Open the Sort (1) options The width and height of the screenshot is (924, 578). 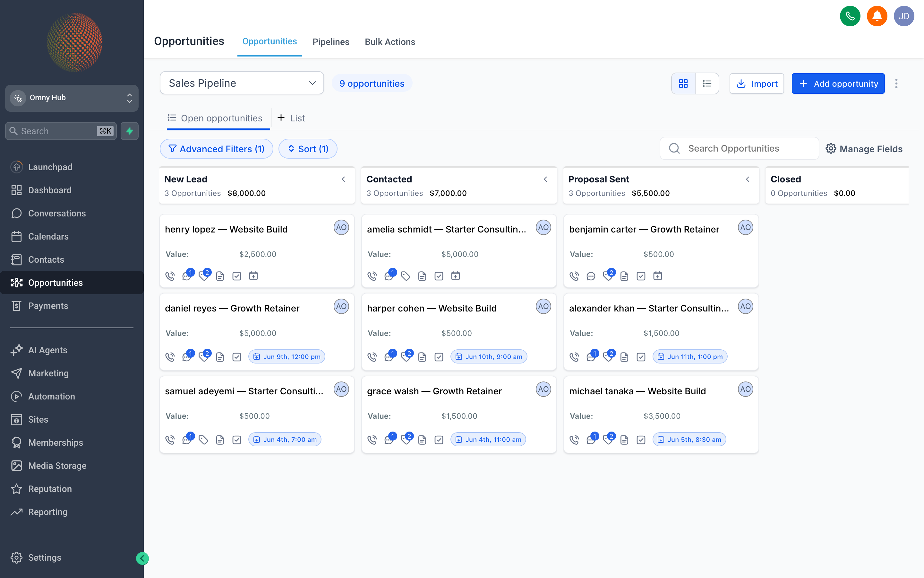[x=308, y=149]
